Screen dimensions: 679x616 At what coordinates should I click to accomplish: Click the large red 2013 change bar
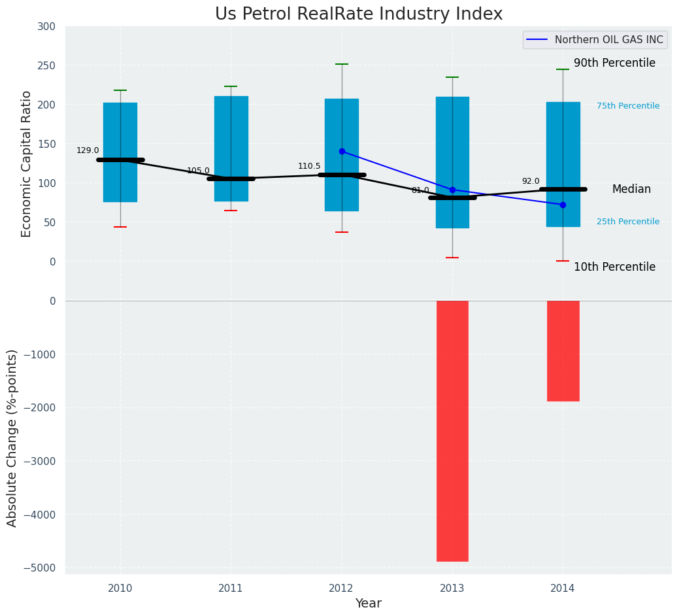point(452,431)
